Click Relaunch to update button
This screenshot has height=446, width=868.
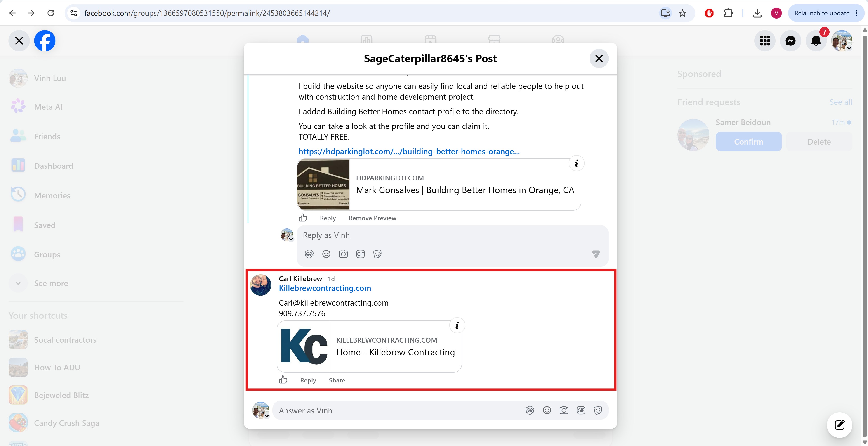(x=821, y=13)
